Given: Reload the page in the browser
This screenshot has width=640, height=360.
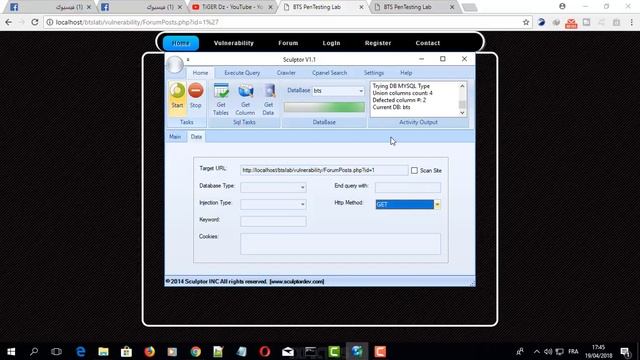Looking at the screenshot, I should coord(35,22).
